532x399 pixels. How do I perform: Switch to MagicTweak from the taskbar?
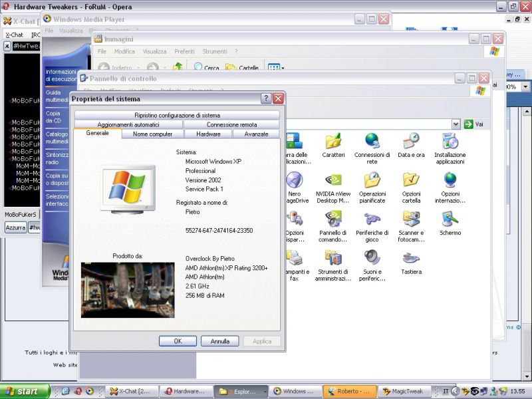tap(404, 392)
